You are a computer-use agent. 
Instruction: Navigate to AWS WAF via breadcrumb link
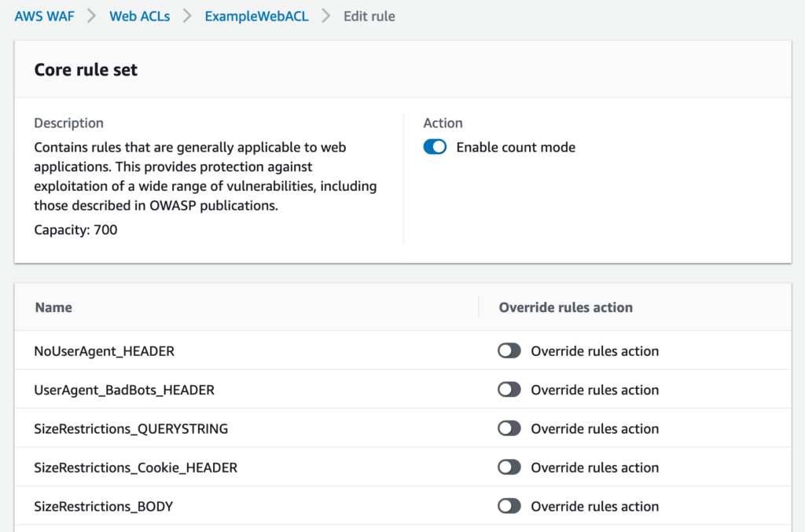pos(44,16)
